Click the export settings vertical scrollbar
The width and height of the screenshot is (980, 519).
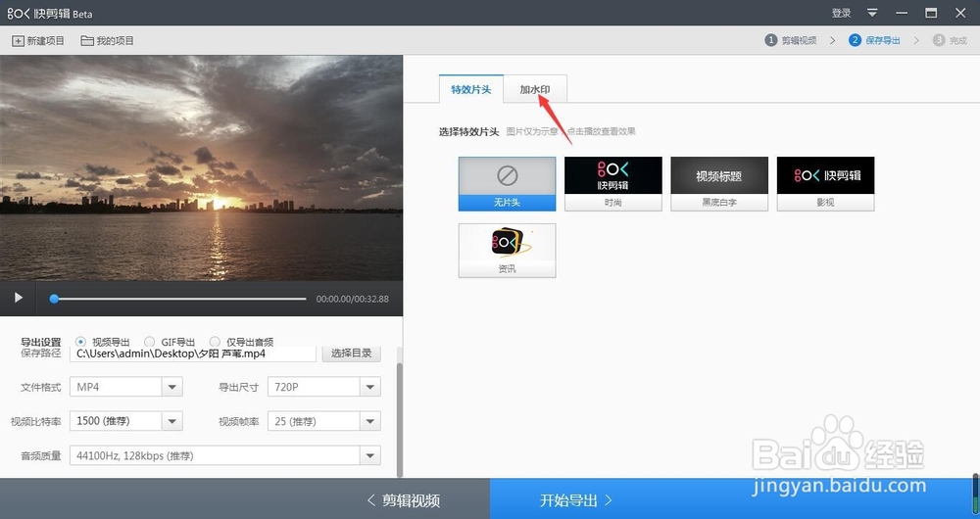coord(400,419)
